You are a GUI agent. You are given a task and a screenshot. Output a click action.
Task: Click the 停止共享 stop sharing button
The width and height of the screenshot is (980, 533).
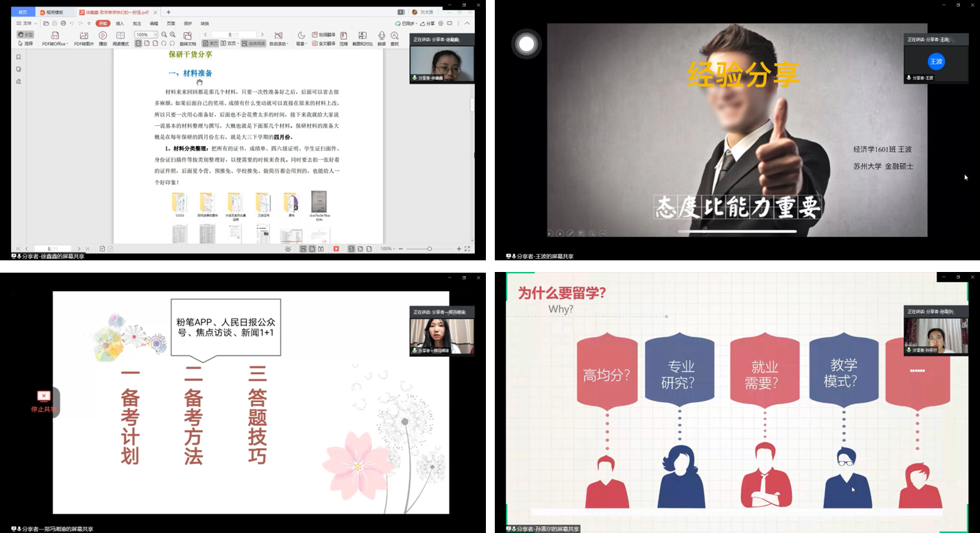(43, 401)
